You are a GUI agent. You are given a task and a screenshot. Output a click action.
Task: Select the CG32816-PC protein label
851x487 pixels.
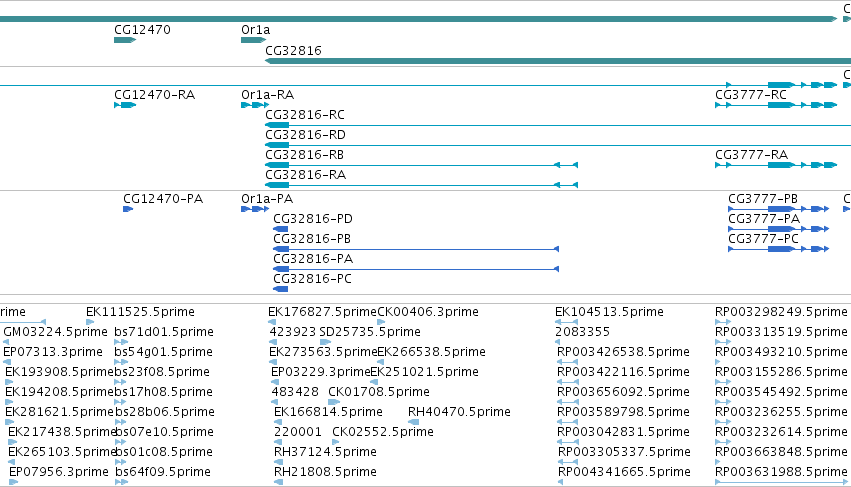click(x=313, y=279)
